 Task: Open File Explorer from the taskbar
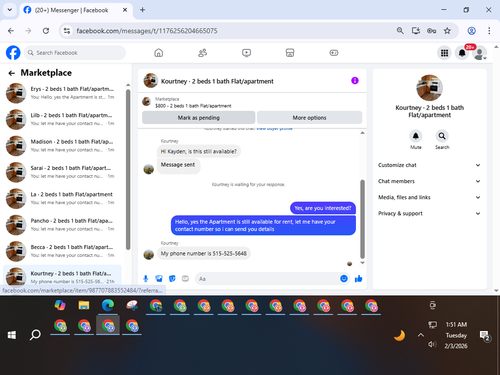(x=84, y=305)
